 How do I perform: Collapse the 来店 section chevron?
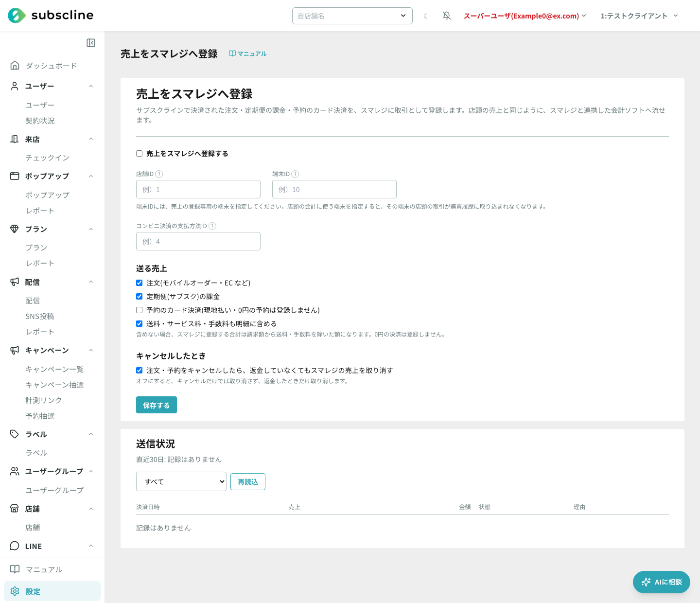[91, 139]
